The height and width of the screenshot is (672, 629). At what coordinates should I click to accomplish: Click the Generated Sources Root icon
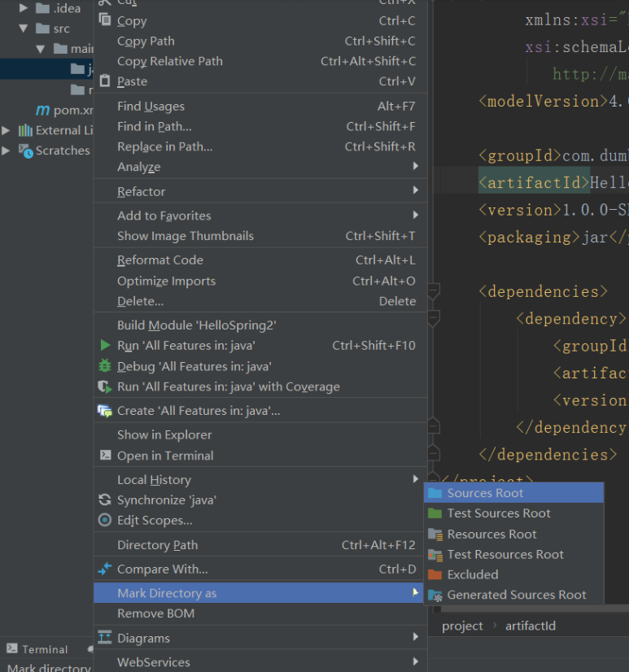click(x=435, y=596)
